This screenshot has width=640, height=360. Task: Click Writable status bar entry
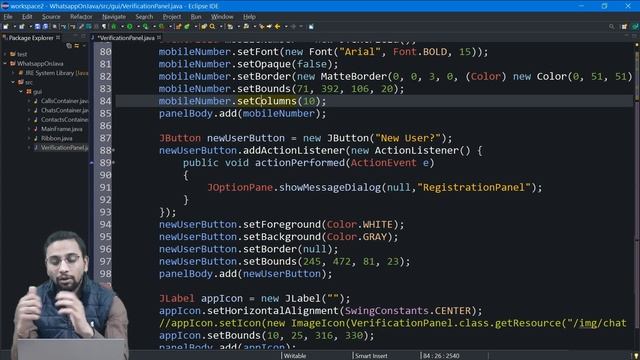[295, 356]
